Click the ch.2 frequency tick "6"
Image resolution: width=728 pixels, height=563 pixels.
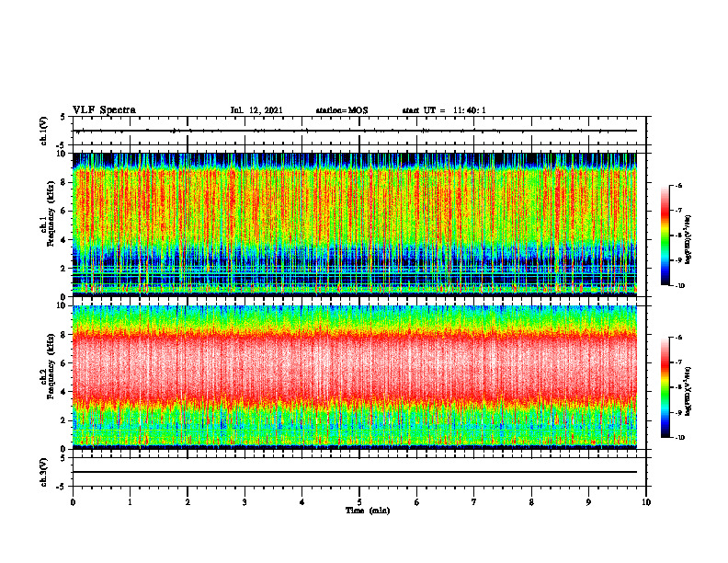click(x=63, y=363)
